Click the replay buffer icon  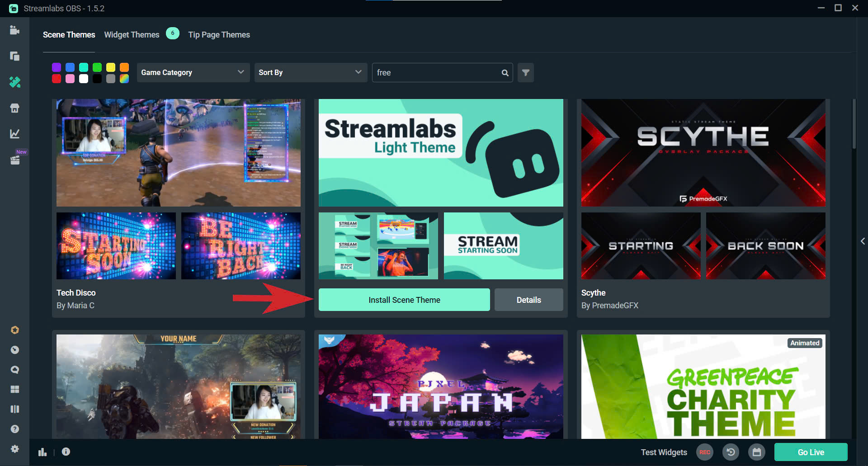pyautogui.click(x=731, y=452)
